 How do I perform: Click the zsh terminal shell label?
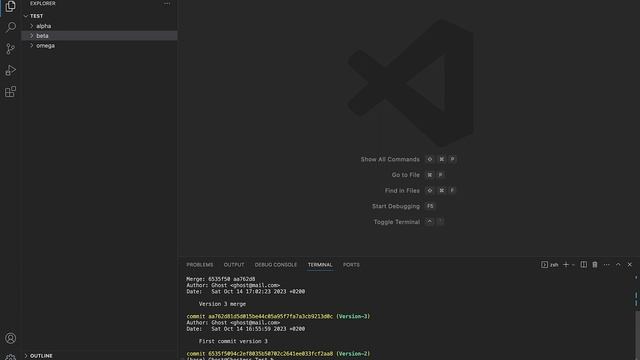pos(554,265)
